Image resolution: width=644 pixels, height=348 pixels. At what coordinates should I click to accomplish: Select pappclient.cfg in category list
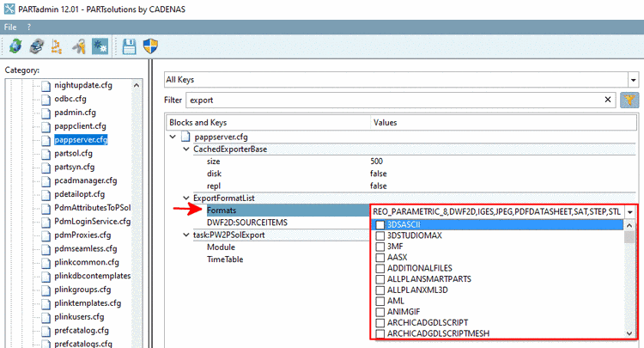80,126
